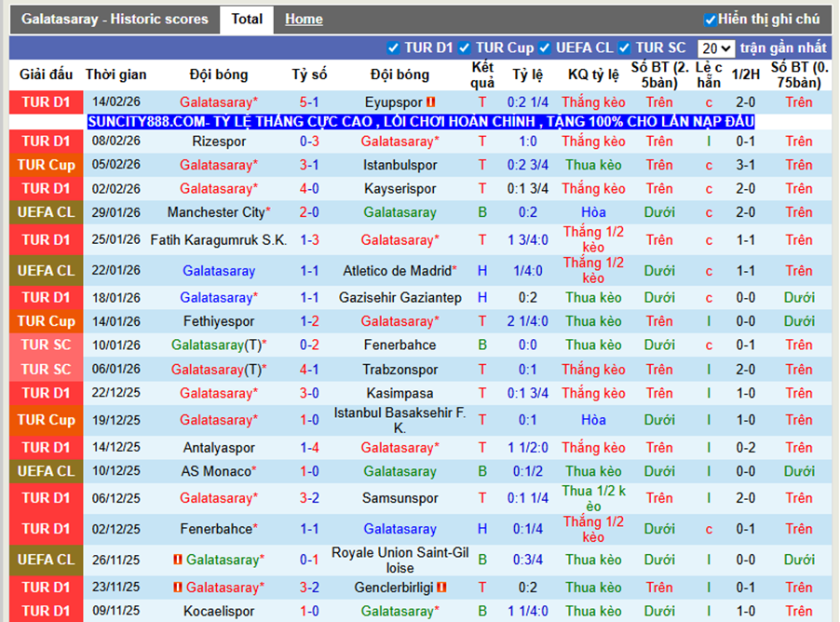Disable the TUR SC filter checkbox
This screenshot has height=622, width=840.
click(x=624, y=48)
